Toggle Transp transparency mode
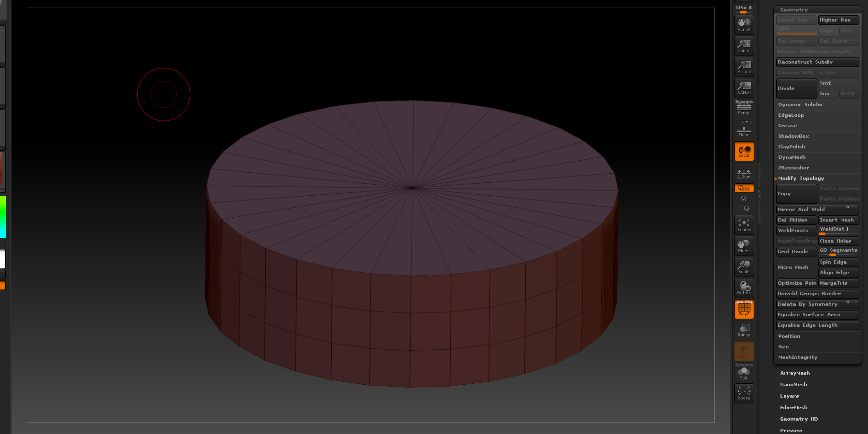Screen dimensions: 868x434 tap(744, 330)
